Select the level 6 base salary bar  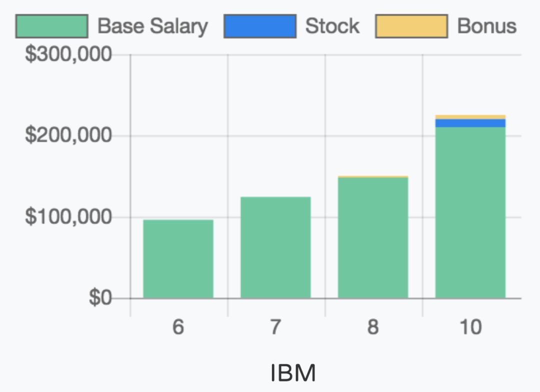point(178,259)
